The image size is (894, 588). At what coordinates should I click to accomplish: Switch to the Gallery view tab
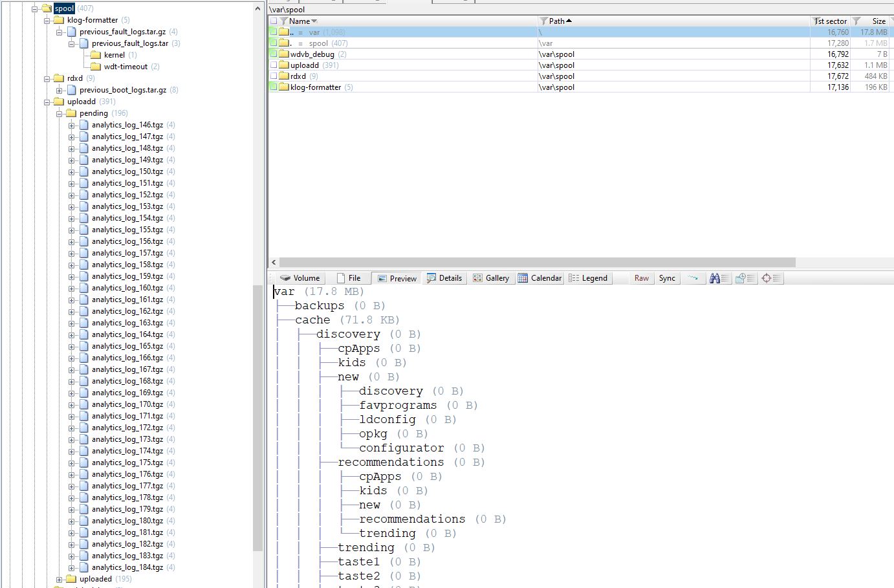click(x=490, y=278)
